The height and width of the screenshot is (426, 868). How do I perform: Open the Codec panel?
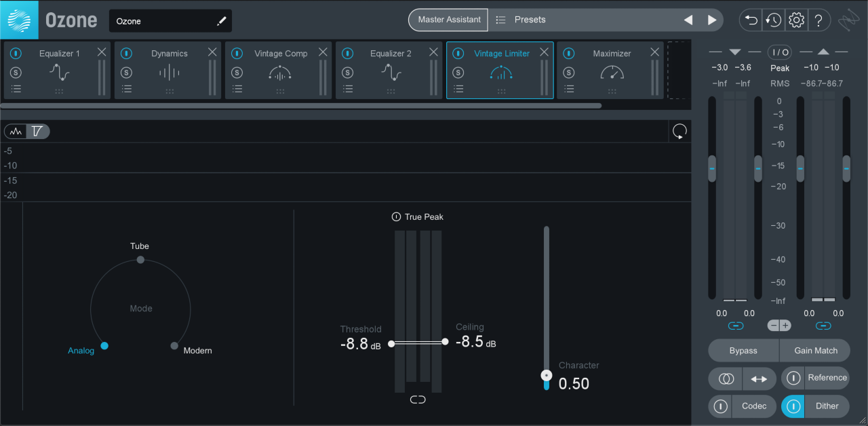point(754,406)
